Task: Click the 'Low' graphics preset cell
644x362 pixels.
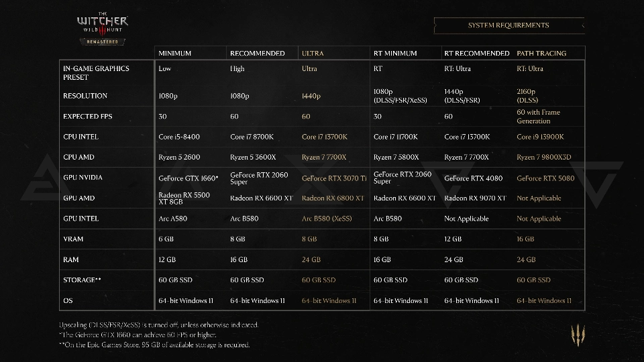Action: [x=165, y=68]
